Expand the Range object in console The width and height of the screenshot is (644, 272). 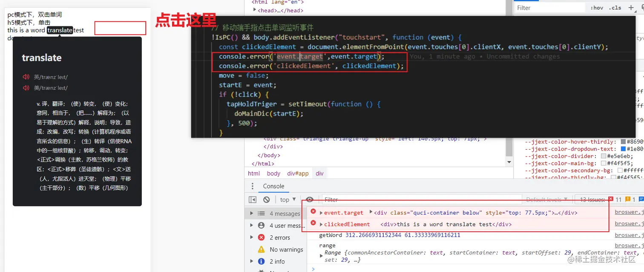322,255
